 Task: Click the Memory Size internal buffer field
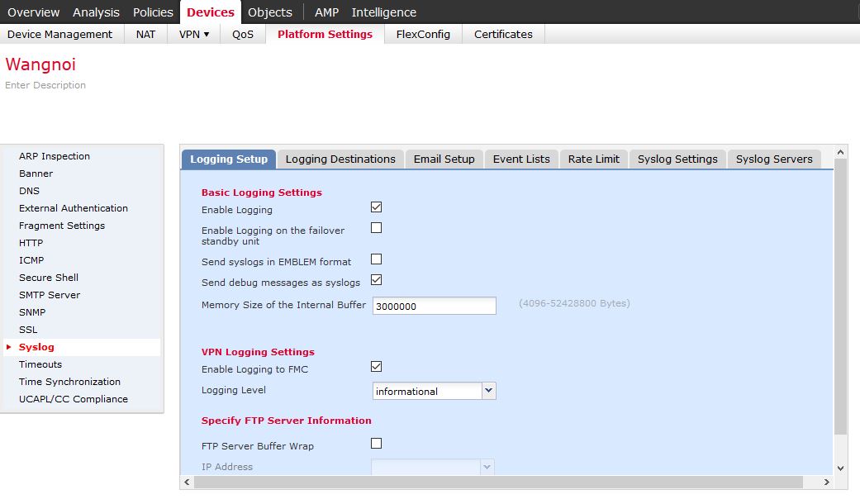434,305
